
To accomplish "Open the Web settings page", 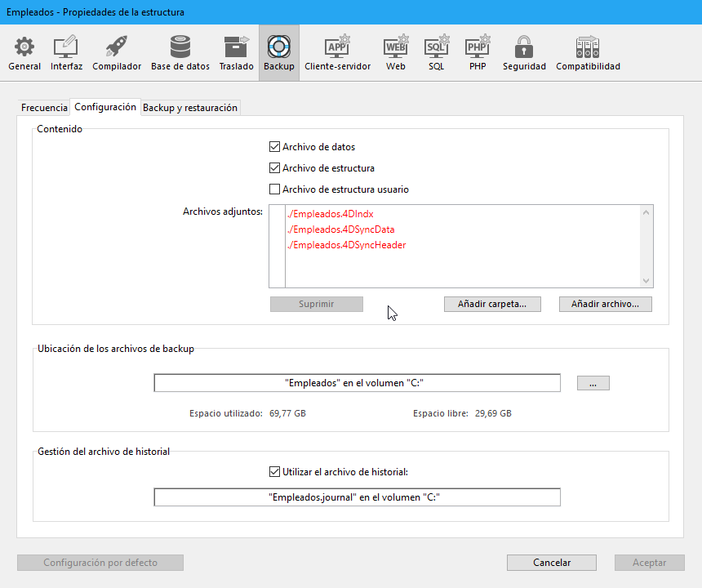I will click(x=396, y=53).
